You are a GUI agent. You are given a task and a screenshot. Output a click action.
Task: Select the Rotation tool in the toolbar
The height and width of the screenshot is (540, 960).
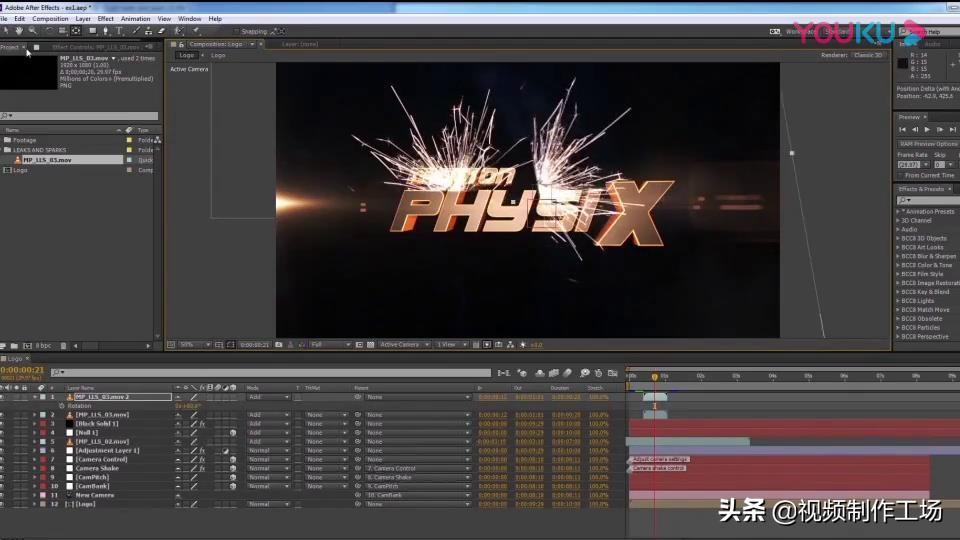[49, 31]
